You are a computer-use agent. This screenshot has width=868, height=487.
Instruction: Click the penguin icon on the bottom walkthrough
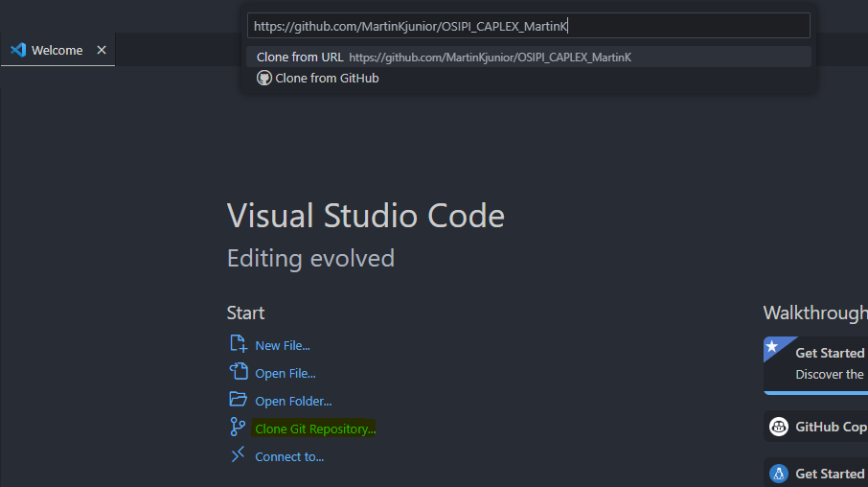coord(779,474)
